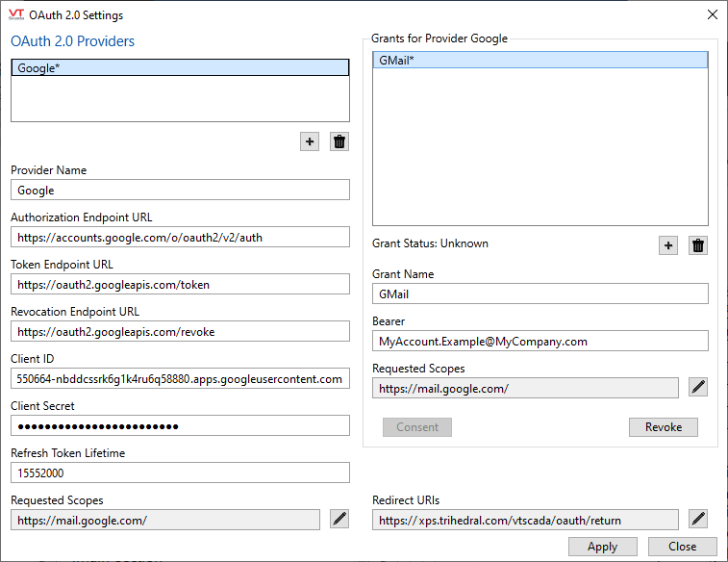Image resolution: width=728 pixels, height=562 pixels.
Task: Add a new grant for provider Google
Action: click(x=668, y=245)
